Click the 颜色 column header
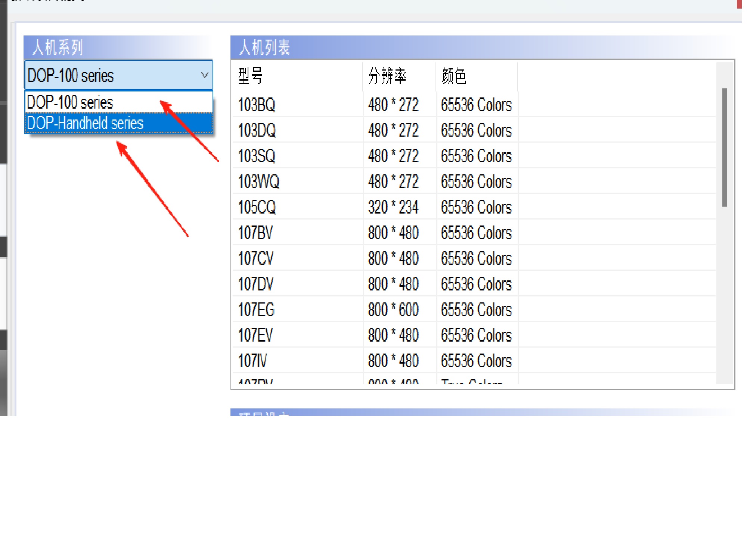The height and width of the screenshot is (560, 747). [454, 76]
